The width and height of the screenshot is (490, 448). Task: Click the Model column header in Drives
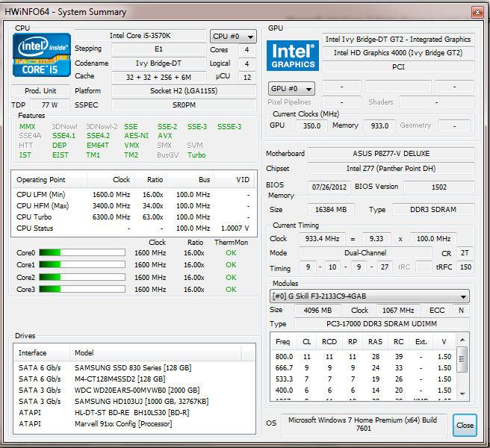click(x=155, y=352)
